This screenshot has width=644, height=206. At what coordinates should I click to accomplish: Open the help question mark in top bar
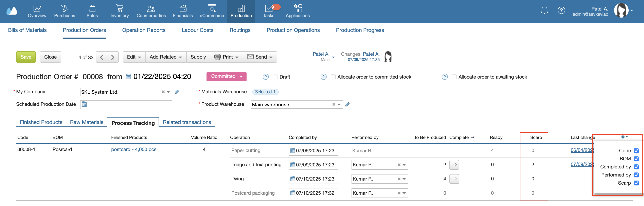(x=561, y=11)
